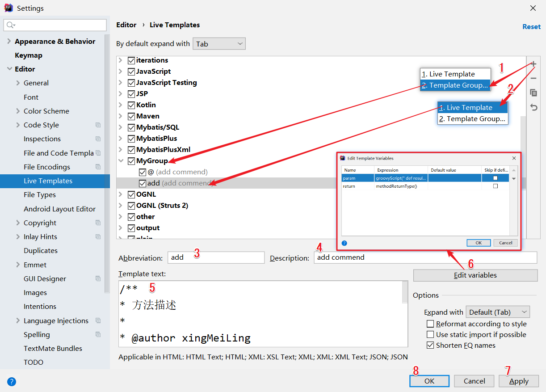Collapse the Editor section in sidebar
This screenshot has width=546, height=392.
point(9,69)
